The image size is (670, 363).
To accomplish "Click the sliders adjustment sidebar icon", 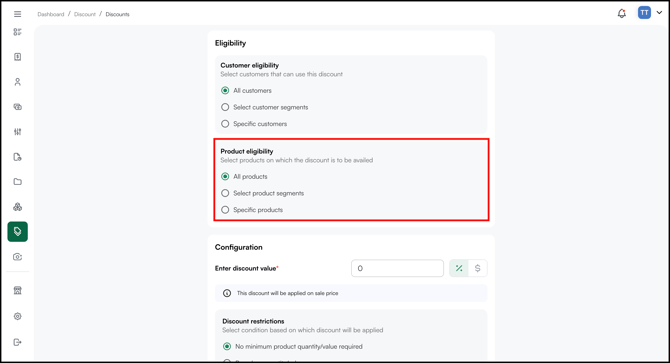I will [18, 132].
